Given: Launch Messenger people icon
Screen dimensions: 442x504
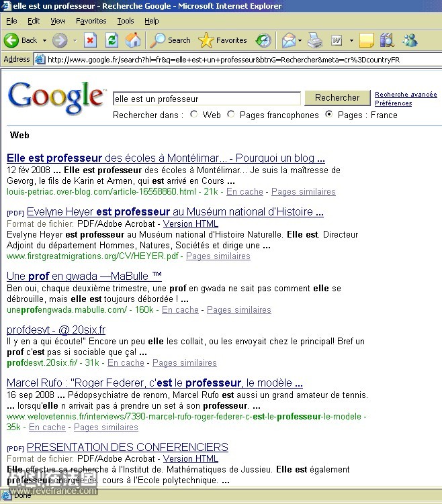Looking at the screenshot, I should [x=410, y=40].
